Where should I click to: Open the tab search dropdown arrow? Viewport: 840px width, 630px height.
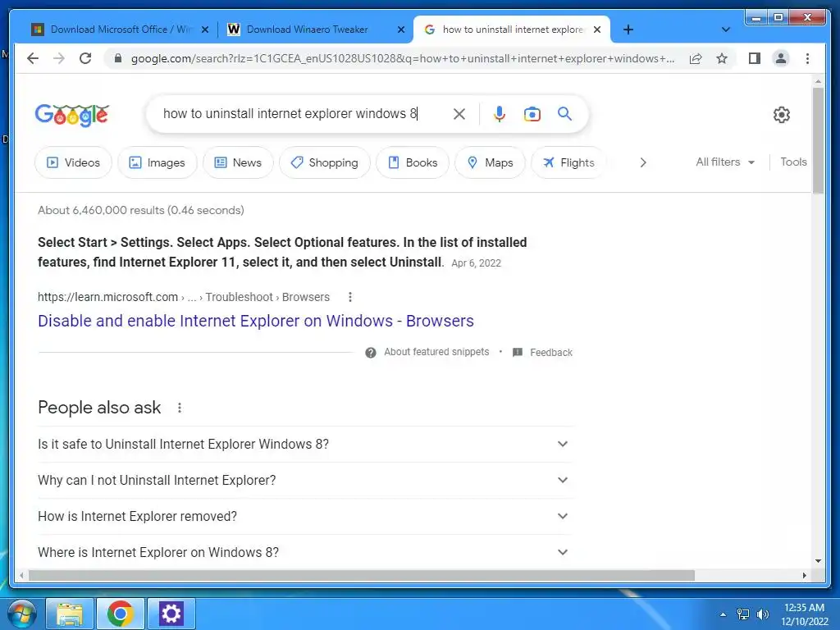[x=725, y=30]
